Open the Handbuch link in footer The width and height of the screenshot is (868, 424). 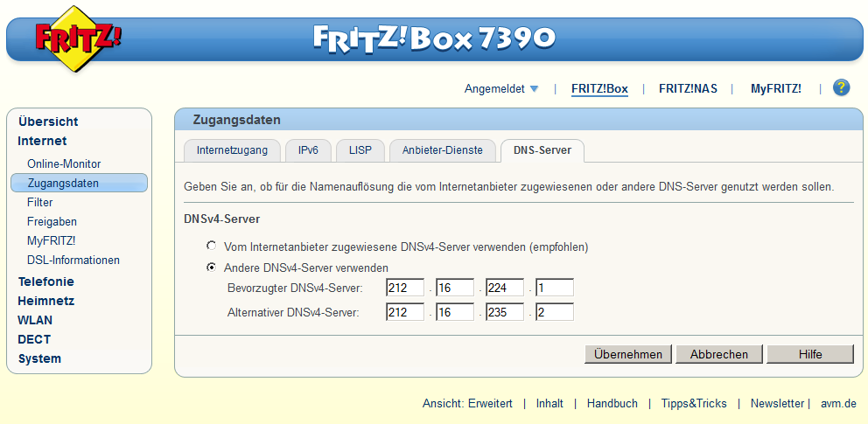click(x=612, y=403)
